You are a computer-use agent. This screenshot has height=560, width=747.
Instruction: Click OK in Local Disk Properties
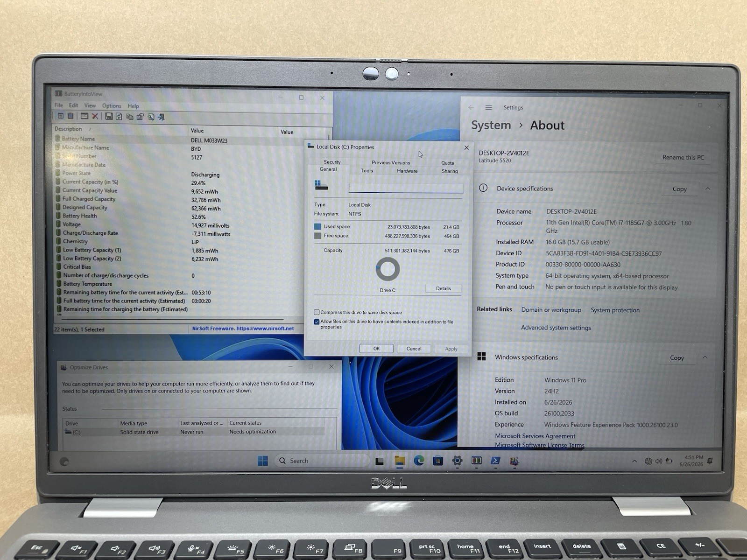tap(376, 349)
